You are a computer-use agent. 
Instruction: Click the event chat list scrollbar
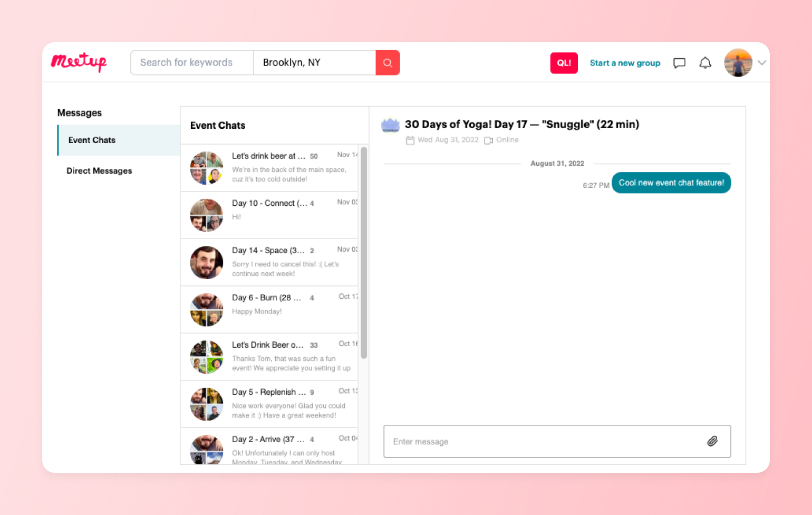click(364, 252)
